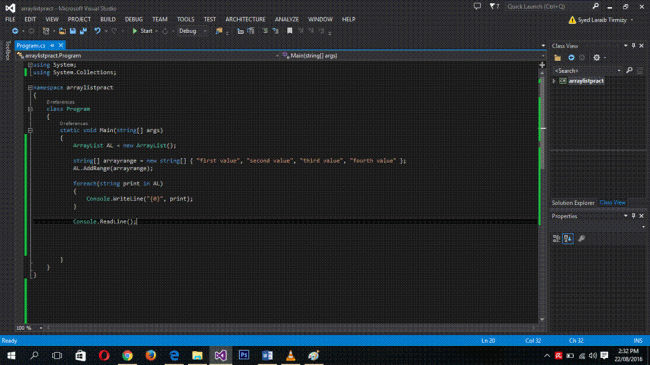Click the Quick Launch search magnifier
The width and height of the screenshot is (650, 365).
(596, 6)
